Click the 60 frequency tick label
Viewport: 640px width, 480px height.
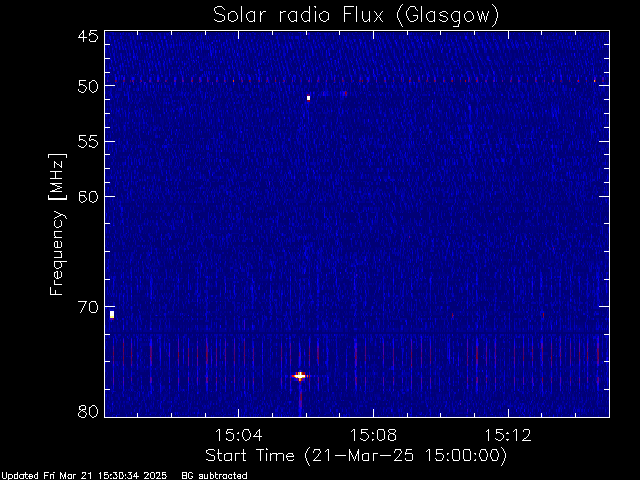click(88, 196)
